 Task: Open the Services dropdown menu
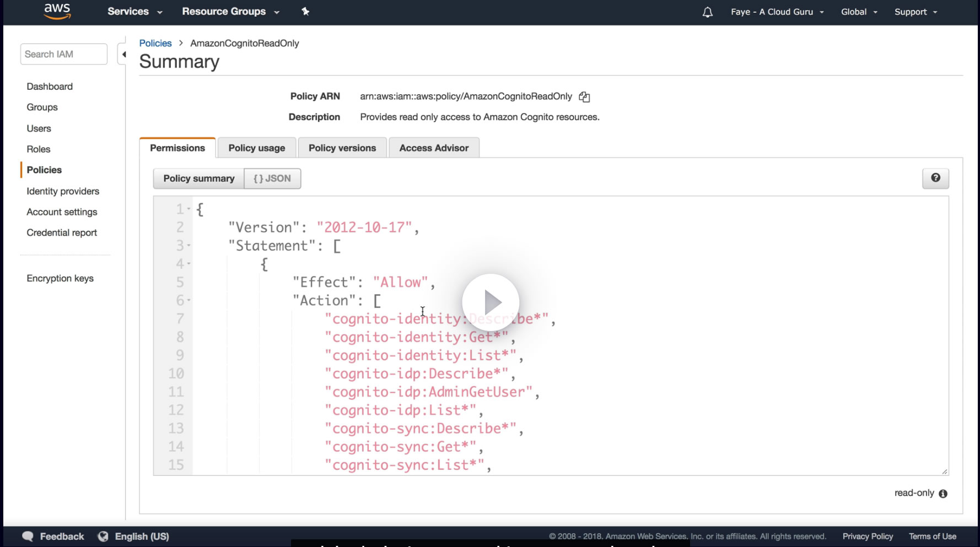click(x=134, y=12)
